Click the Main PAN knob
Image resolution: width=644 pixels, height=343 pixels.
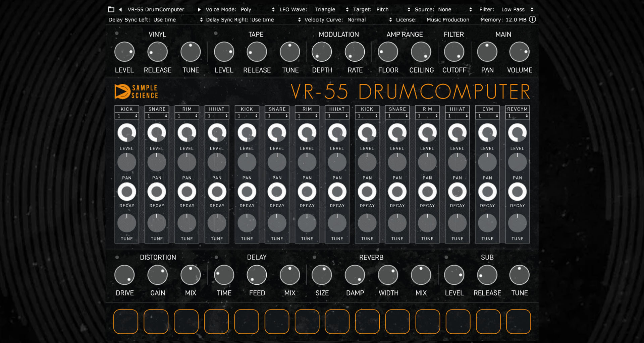(487, 52)
